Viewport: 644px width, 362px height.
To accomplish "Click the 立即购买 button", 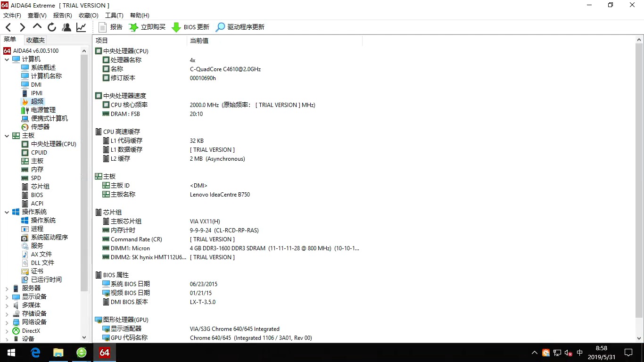I will coord(148,27).
